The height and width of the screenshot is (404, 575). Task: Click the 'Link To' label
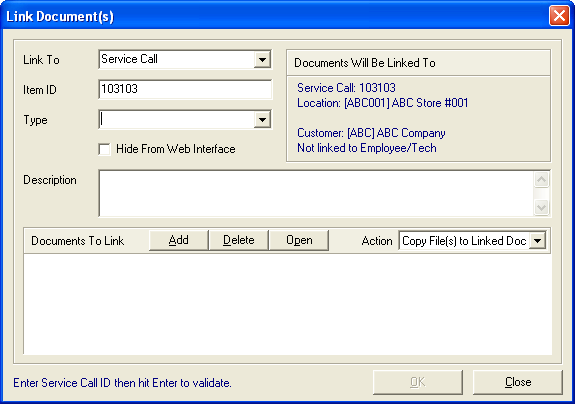coord(41,60)
